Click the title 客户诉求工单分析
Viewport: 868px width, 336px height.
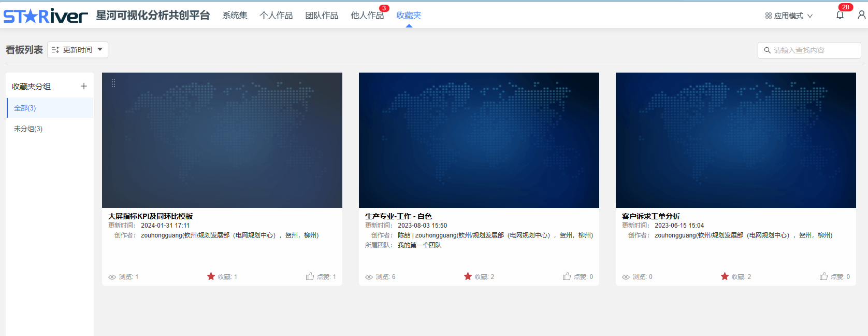click(650, 216)
